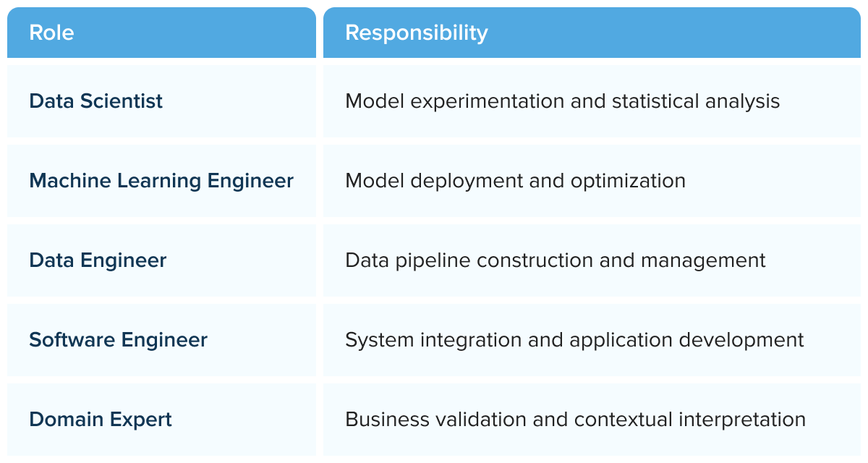Viewport: 868px width, 463px height.
Task: Click the Role column header
Action: click(161, 33)
